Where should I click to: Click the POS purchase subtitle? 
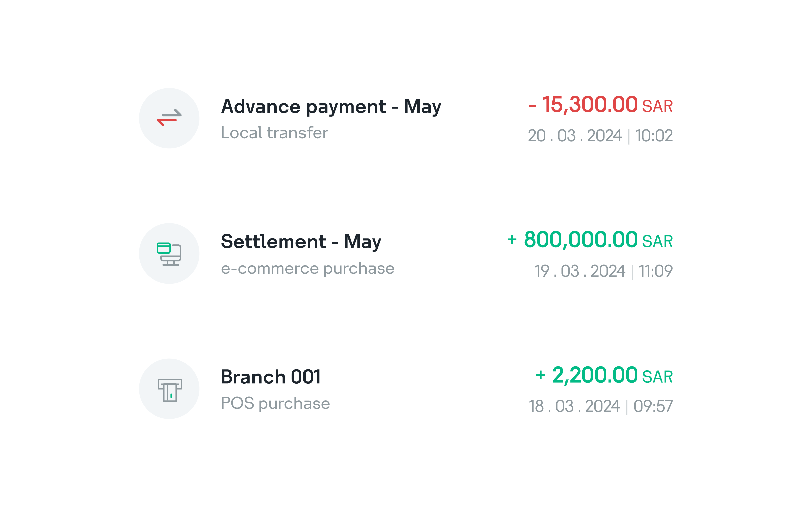275,403
